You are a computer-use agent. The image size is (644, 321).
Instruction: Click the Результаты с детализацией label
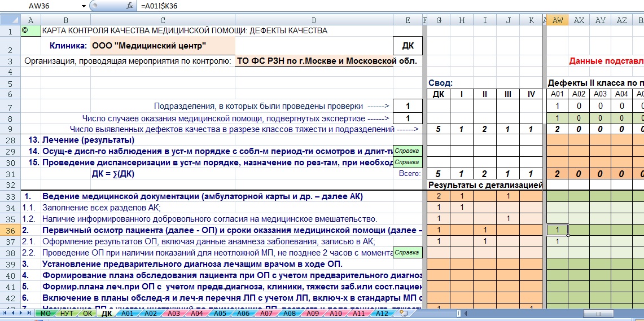[x=485, y=184]
